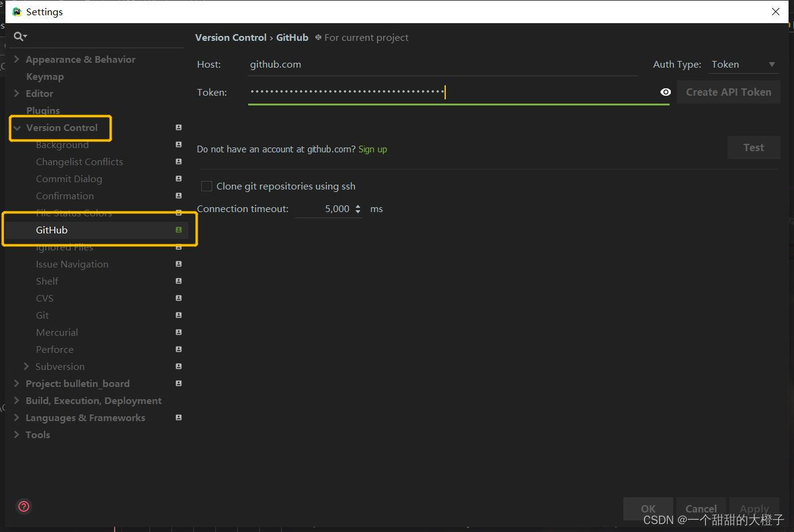Click the Test connection button
This screenshot has height=532, width=794.
coord(754,147)
